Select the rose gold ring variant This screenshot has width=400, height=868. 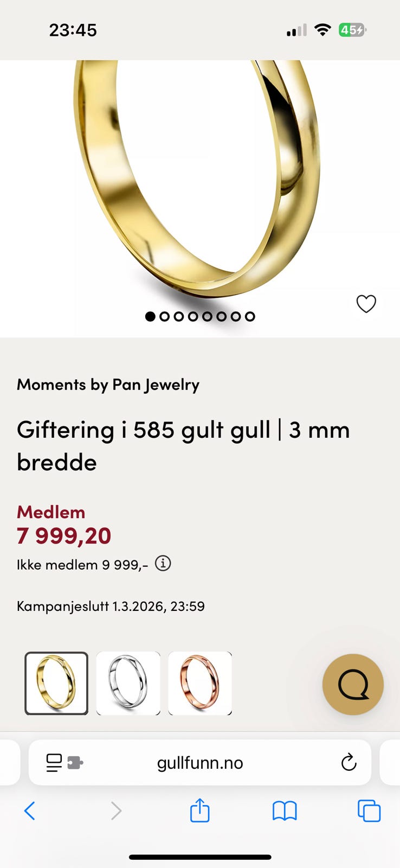200,684
